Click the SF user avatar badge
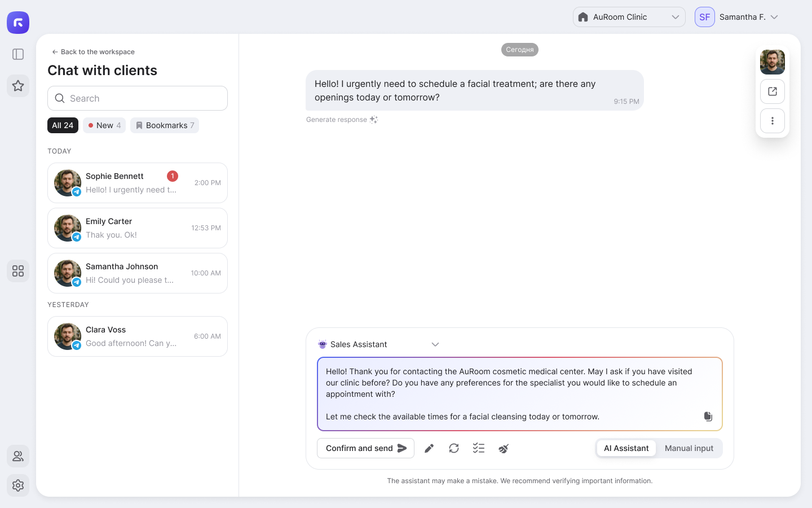 click(x=705, y=17)
